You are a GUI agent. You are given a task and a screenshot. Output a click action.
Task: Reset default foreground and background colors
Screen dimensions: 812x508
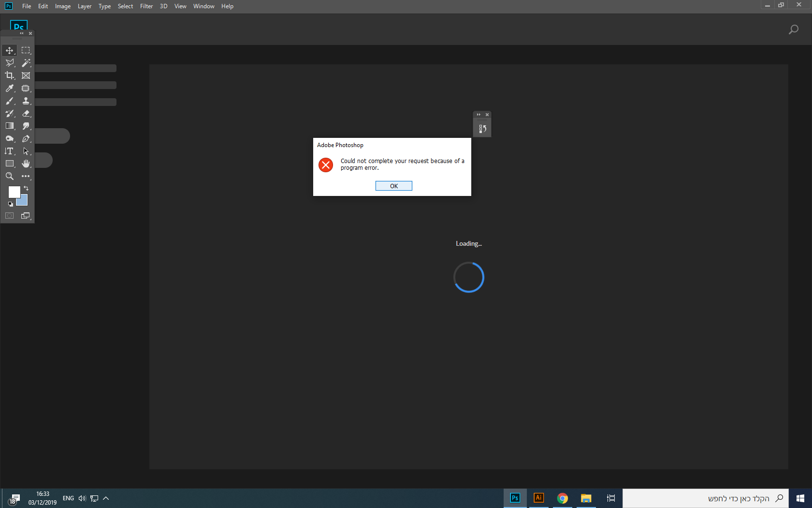(x=10, y=204)
